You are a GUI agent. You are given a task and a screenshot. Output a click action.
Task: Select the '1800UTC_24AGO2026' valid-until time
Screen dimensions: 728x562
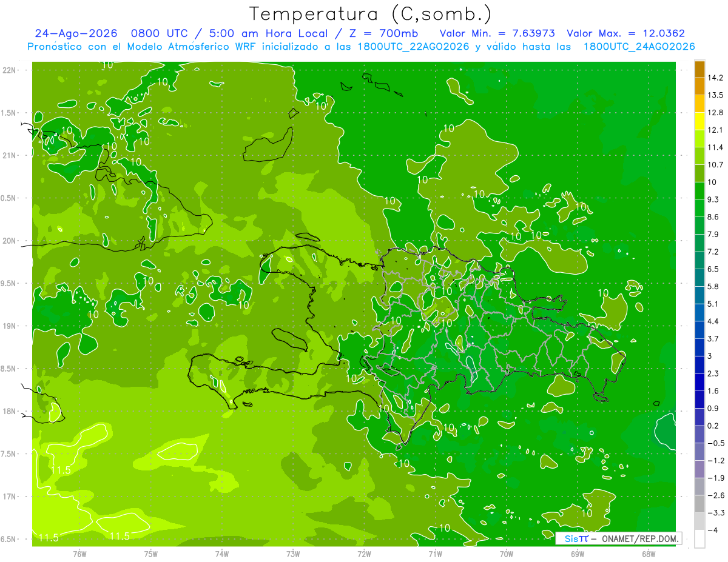639,47
